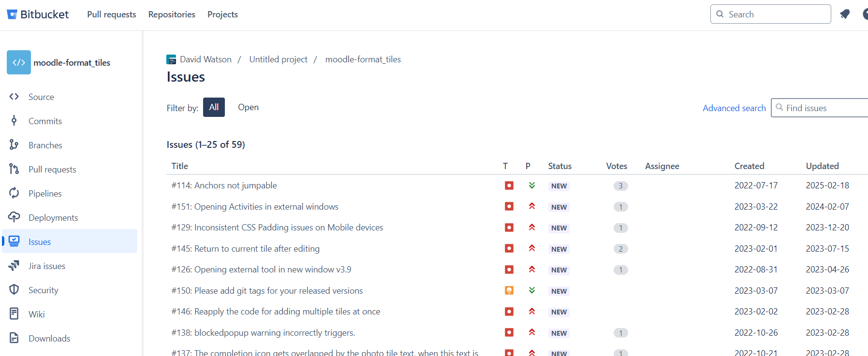
Task: Click the major priority icon for issue #138
Action: click(532, 332)
